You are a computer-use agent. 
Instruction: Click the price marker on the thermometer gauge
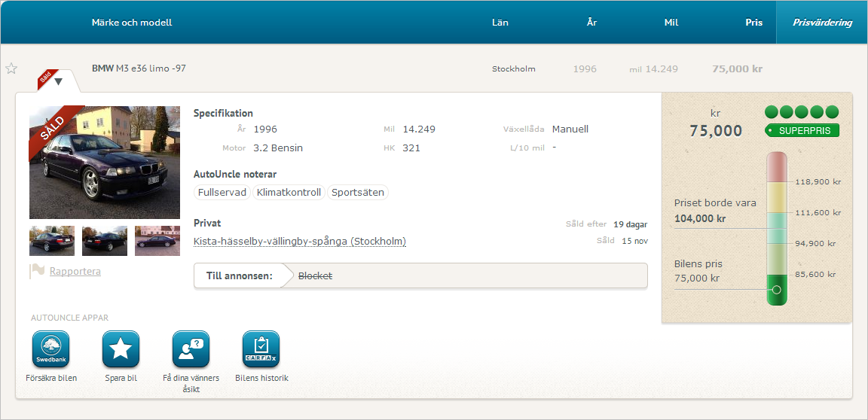pos(776,290)
